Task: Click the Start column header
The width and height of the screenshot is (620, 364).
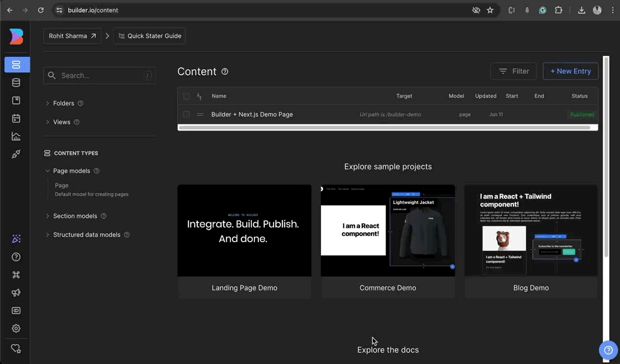Action: [512, 96]
